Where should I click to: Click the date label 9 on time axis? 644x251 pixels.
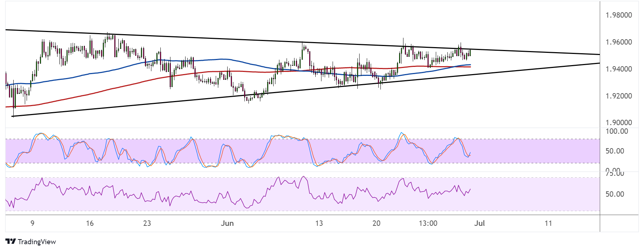click(x=32, y=223)
